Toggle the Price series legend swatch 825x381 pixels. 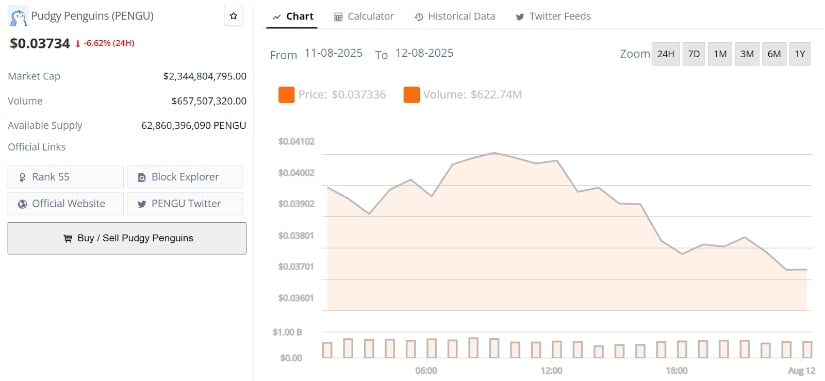point(286,95)
